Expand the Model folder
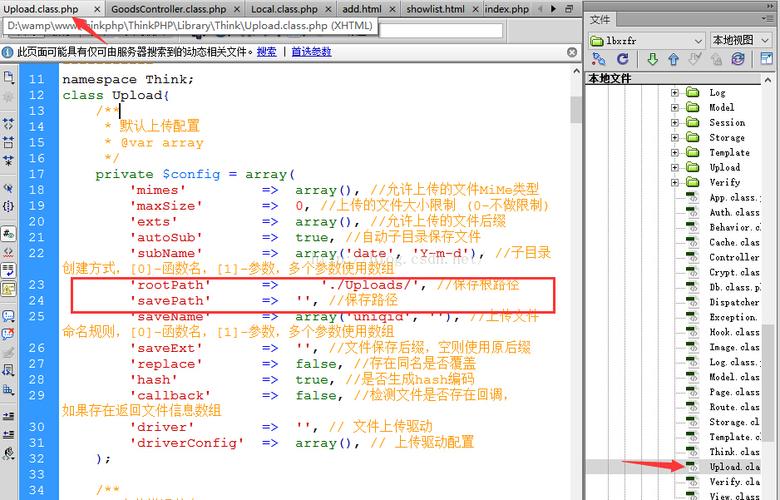 675,107
